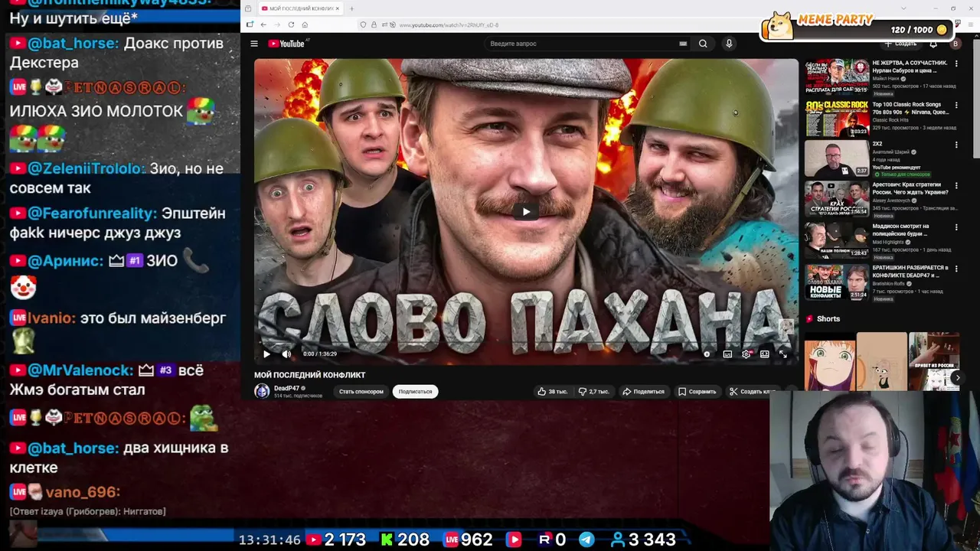Viewport: 980px width, 551px height.
Task: Click the video title 'МОЙ ПОСЛЕДНИЙ КОНФЛИКТ'
Action: click(x=310, y=375)
